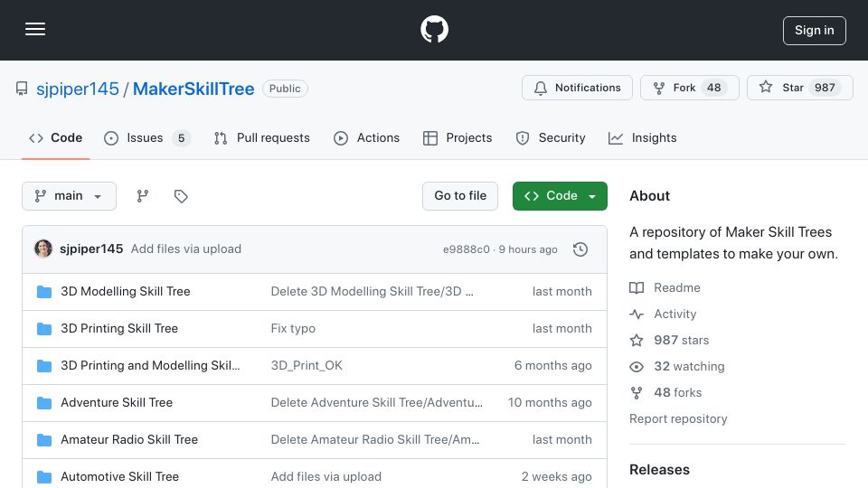This screenshot has height=488, width=868.
Task: Open the Readme link in About
Action: (x=665, y=287)
